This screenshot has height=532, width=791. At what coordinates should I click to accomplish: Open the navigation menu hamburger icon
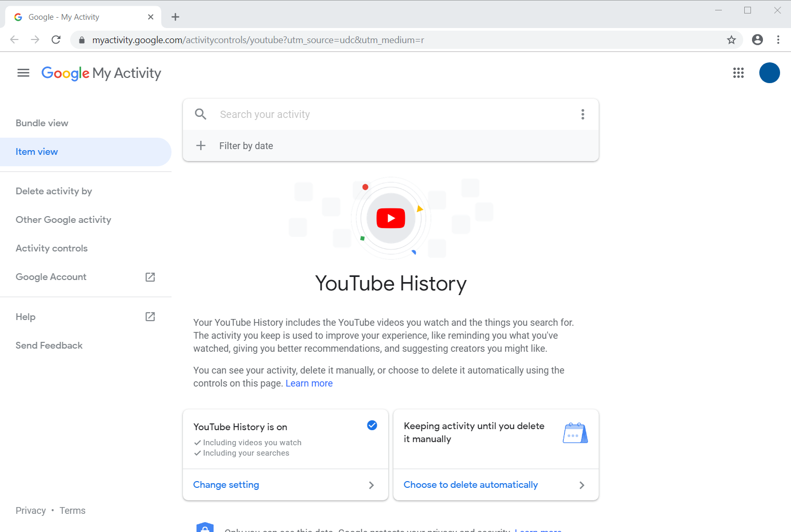tap(23, 73)
